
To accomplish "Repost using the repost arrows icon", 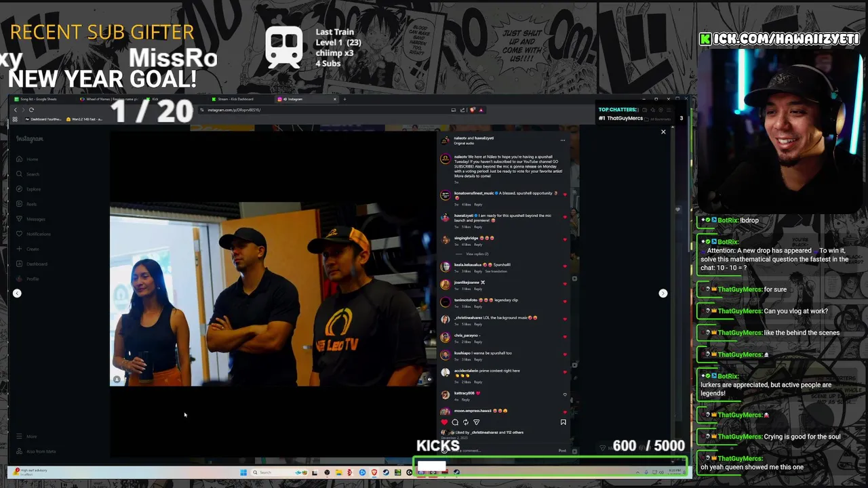I will pyautogui.click(x=465, y=422).
